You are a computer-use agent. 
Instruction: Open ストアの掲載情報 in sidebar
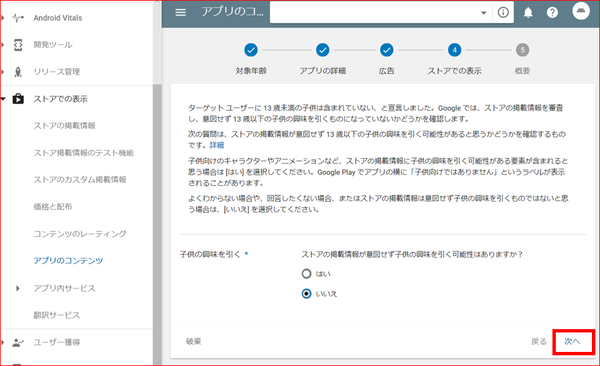pos(64,126)
